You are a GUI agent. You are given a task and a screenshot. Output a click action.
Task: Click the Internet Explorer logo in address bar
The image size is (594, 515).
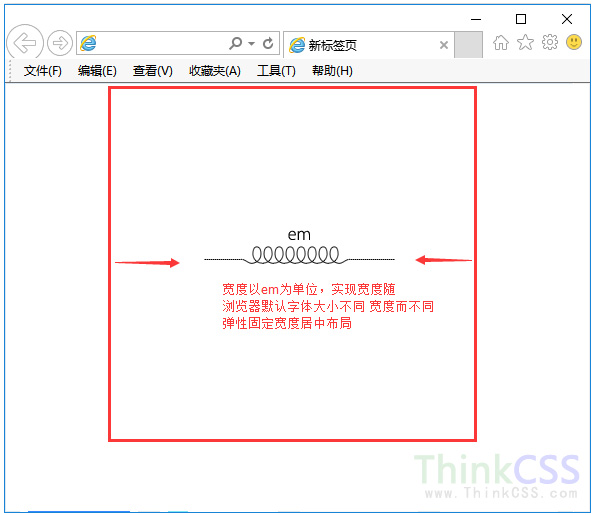tap(88, 43)
